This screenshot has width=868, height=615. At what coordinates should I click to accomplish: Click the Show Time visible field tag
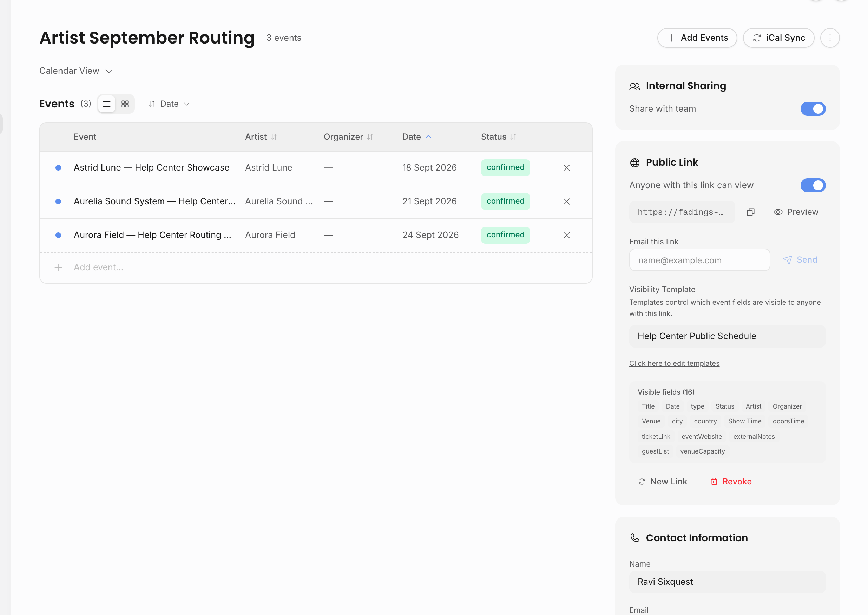(744, 421)
